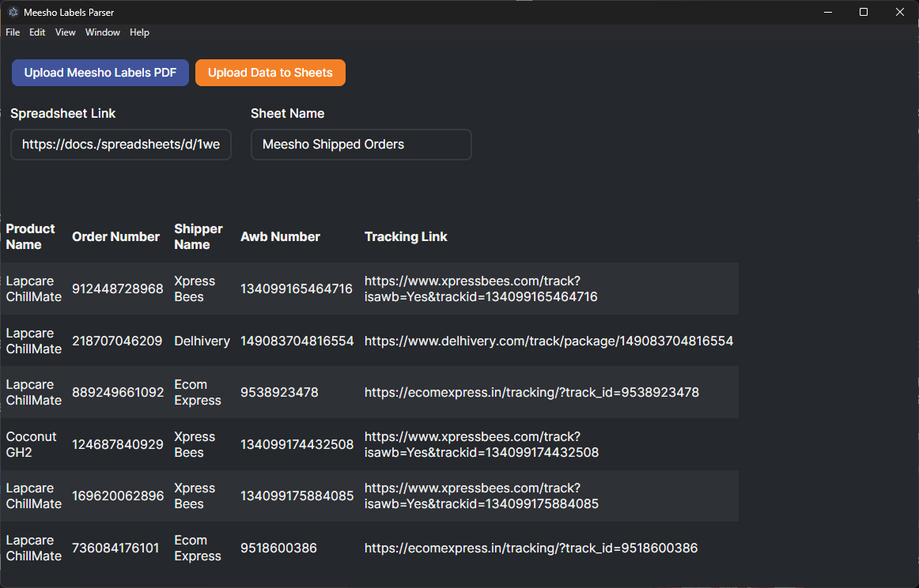
Task: Select order number 912448728968
Action: pos(118,288)
